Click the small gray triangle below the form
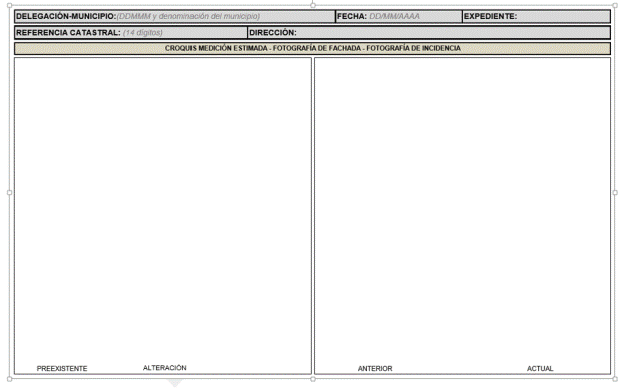This screenshot has height=391, width=625. (x=175, y=383)
